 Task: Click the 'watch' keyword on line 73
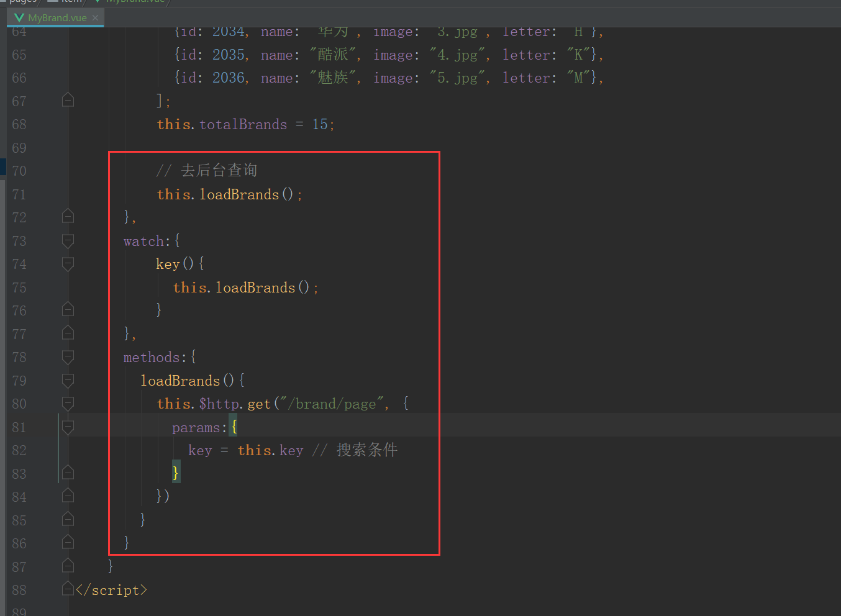pyautogui.click(x=143, y=241)
